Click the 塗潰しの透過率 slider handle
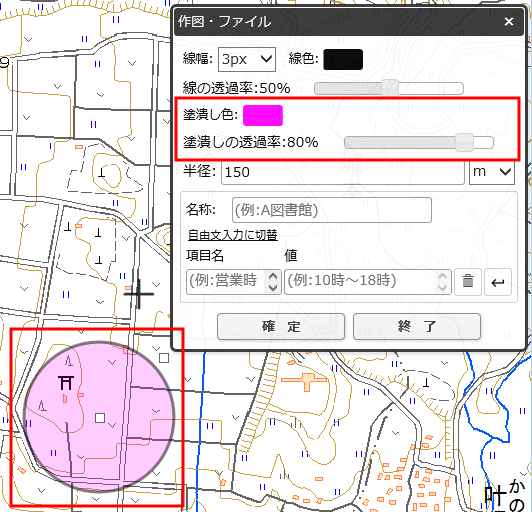 [x=464, y=142]
